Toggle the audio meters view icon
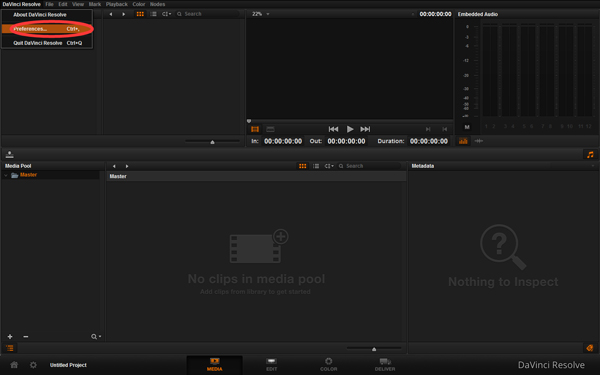Screen dimensions: 600x375 [463, 141]
